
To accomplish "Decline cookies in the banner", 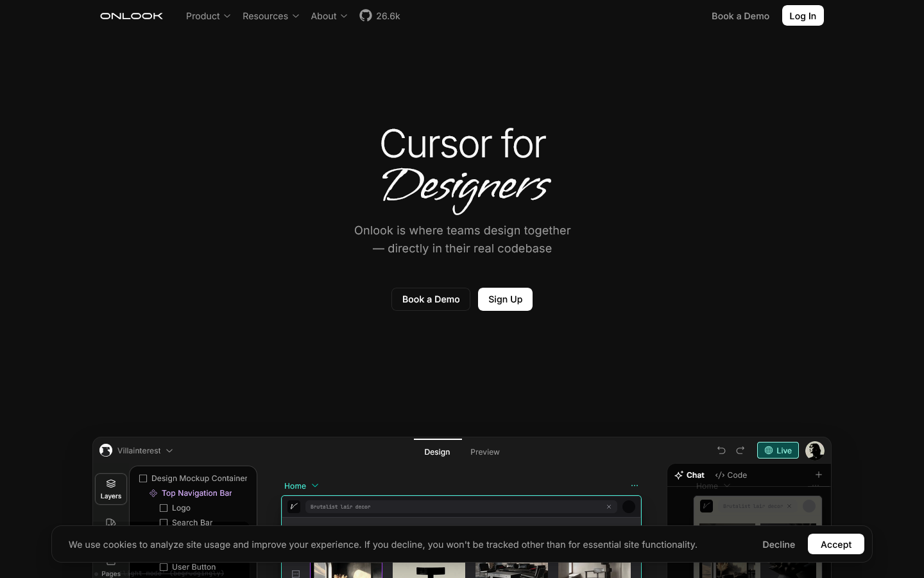I will point(779,545).
